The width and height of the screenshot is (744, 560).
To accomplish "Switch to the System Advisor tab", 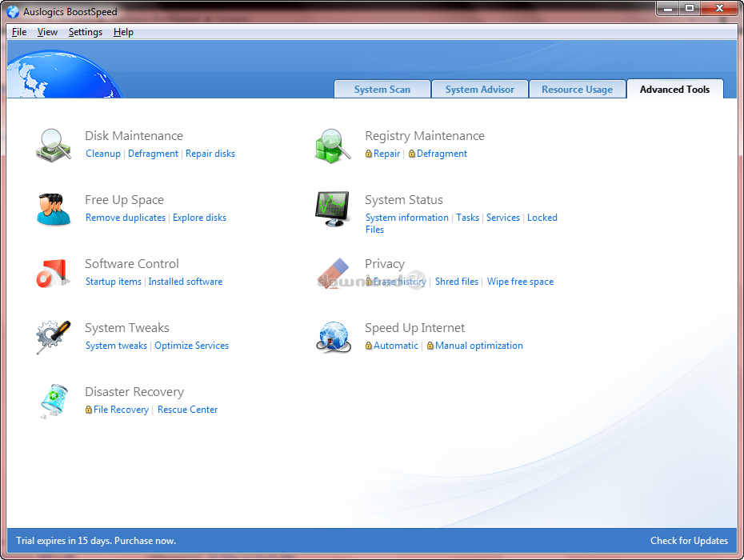I will click(x=480, y=90).
